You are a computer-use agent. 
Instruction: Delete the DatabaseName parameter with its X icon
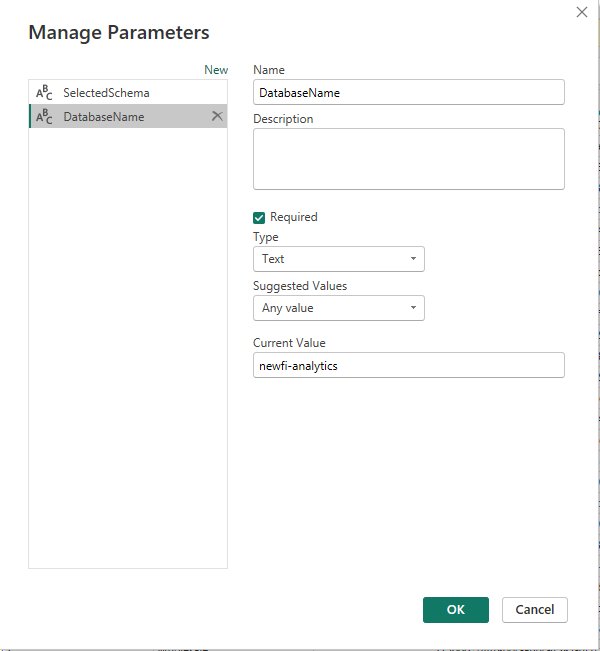(x=217, y=116)
